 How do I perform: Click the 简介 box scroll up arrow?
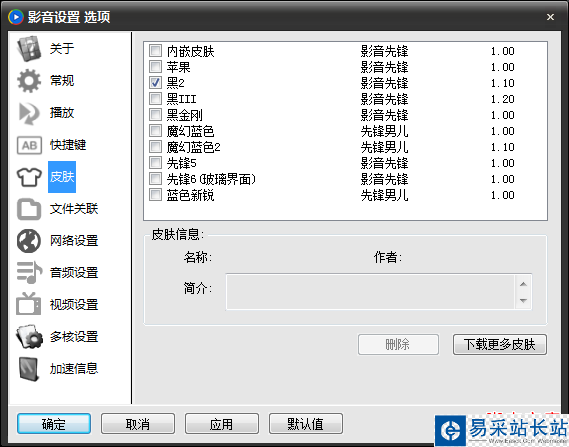tap(523, 284)
